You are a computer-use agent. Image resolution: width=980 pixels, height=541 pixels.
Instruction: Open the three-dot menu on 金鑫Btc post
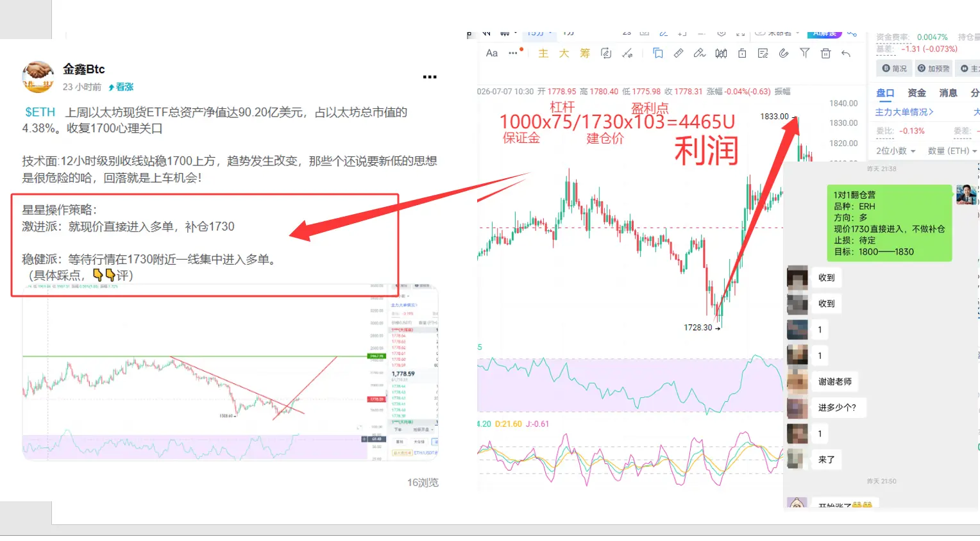pyautogui.click(x=430, y=77)
